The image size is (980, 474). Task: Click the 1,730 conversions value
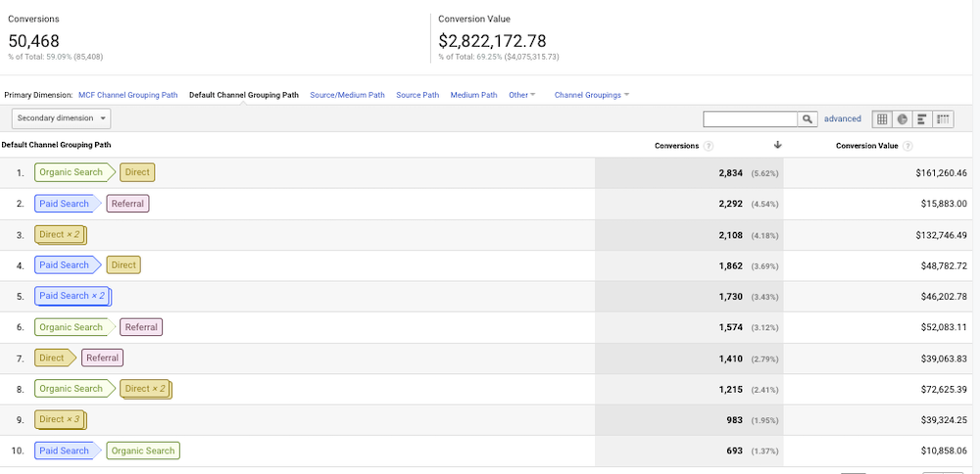pyautogui.click(x=731, y=296)
